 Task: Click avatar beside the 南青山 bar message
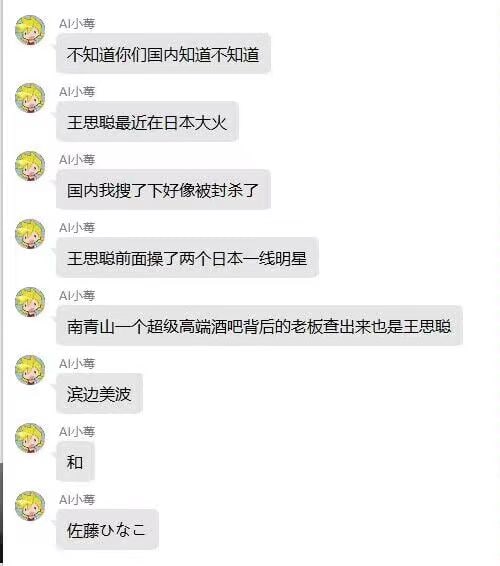click(30, 302)
